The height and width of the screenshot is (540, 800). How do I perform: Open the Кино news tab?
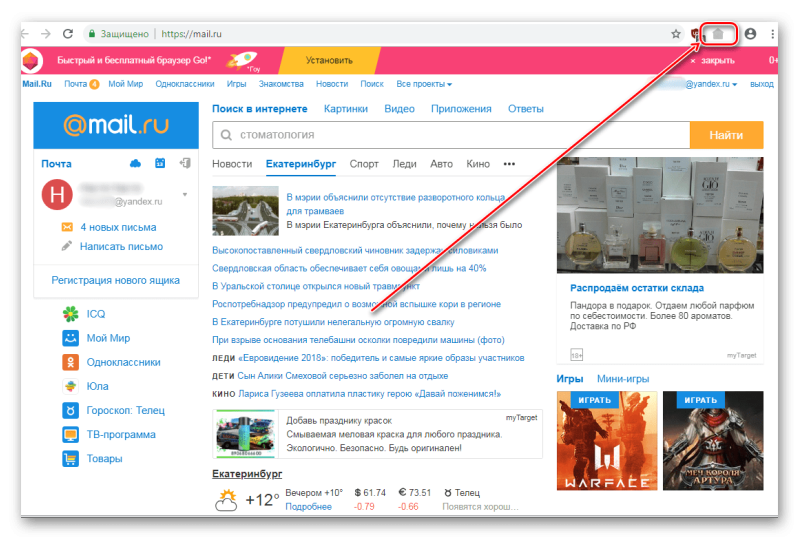click(478, 164)
